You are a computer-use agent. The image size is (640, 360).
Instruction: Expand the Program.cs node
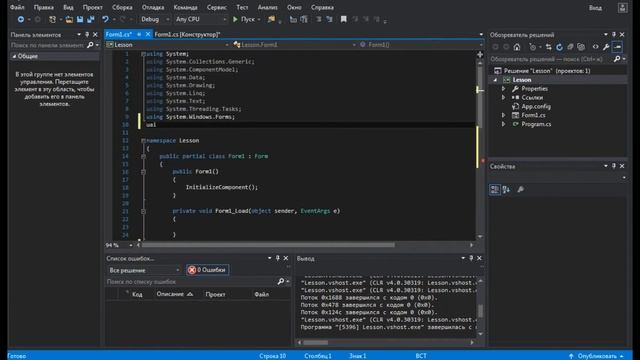(x=503, y=124)
